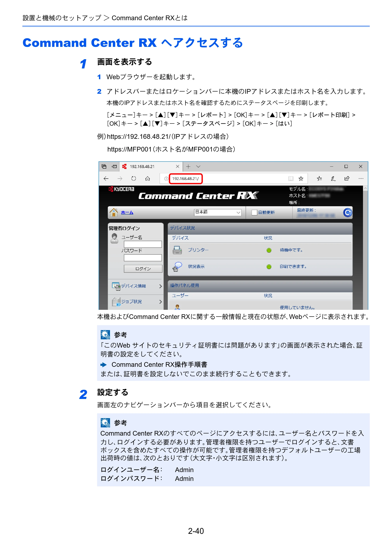Click the browser forward arrow

click(x=120, y=179)
